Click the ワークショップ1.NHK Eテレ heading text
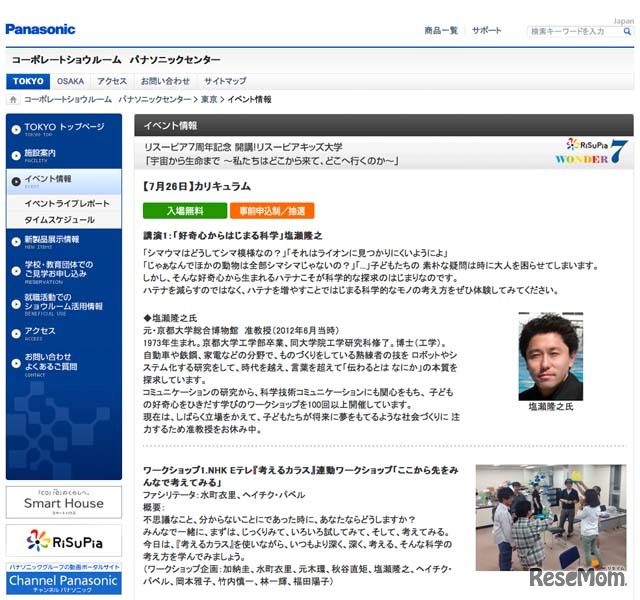Image resolution: width=640 pixels, height=600 pixels. pyautogui.click(x=300, y=476)
